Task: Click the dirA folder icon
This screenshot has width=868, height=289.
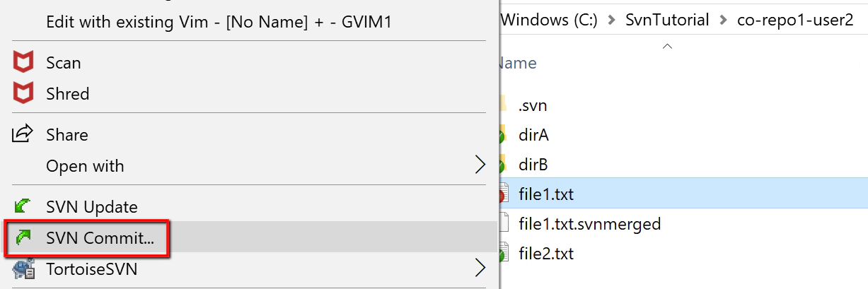Action: click(502, 135)
